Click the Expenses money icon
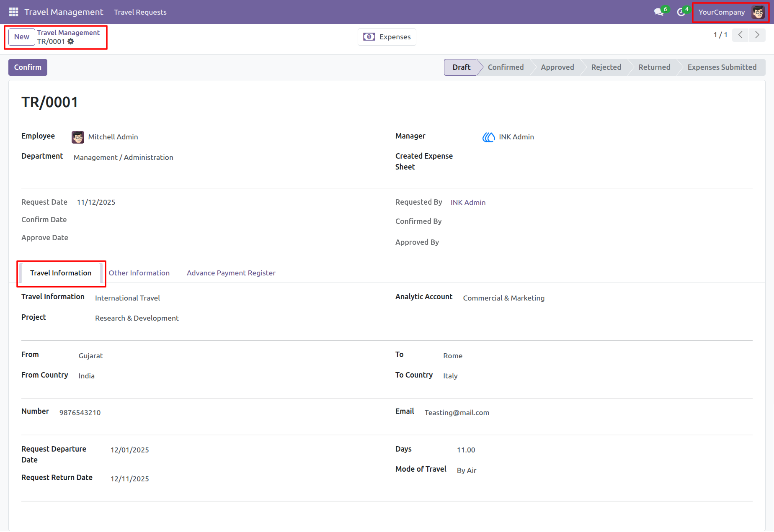Image resolution: width=774 pixels, height=532 pixels. click(x=369, y=37)
